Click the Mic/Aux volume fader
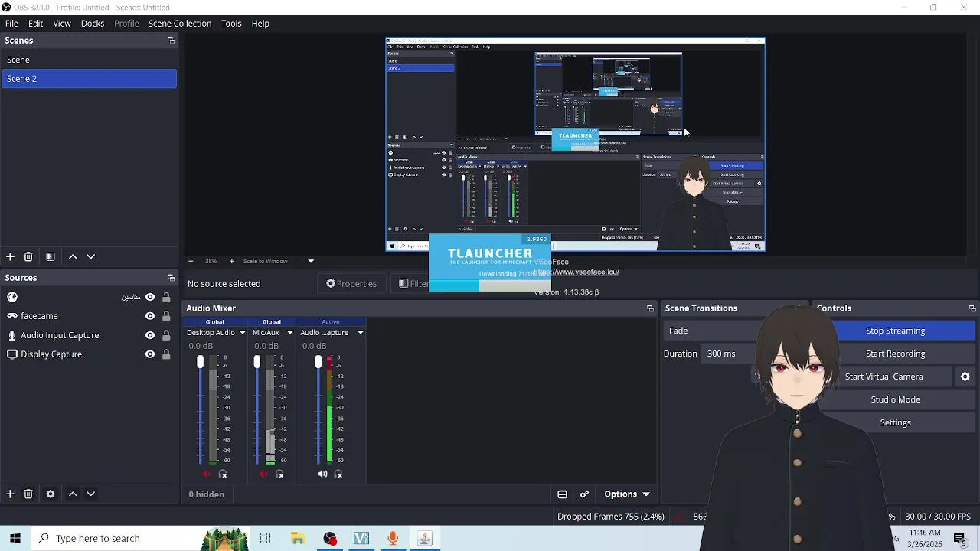Image resolution: width=980 pixels, height=551 pixels. pos(256,363)
